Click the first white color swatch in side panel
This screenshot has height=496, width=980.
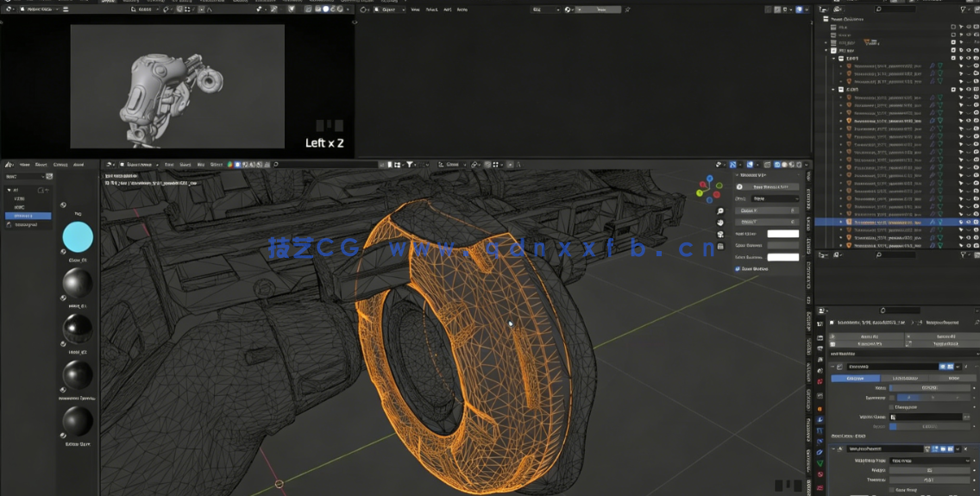[782, 234]
